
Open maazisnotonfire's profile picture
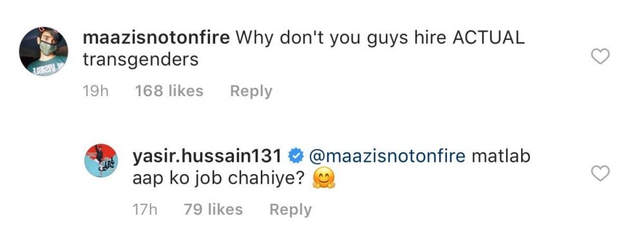pyautogui.click(x=44, y=52)
